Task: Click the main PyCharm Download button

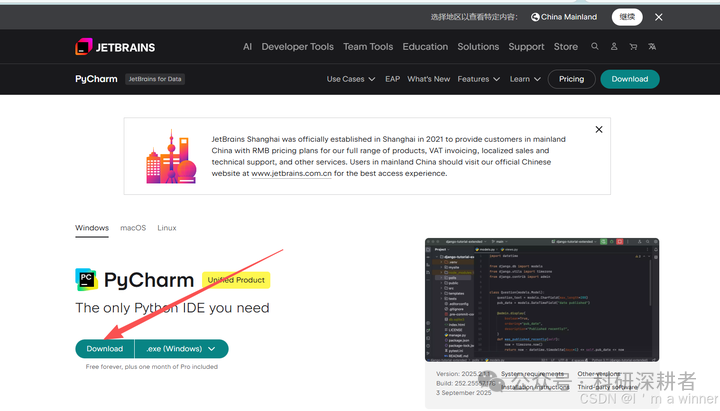Action: pos(105,349)
